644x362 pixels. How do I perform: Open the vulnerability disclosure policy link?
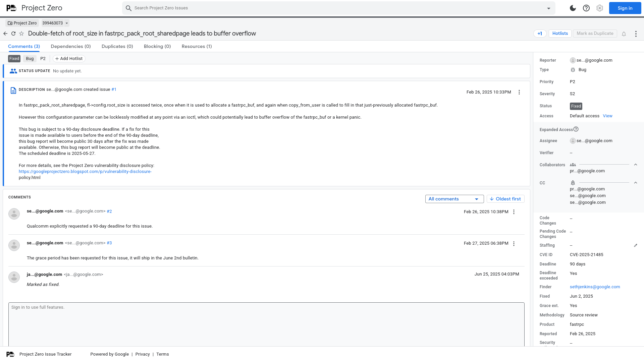pos(85,172)
